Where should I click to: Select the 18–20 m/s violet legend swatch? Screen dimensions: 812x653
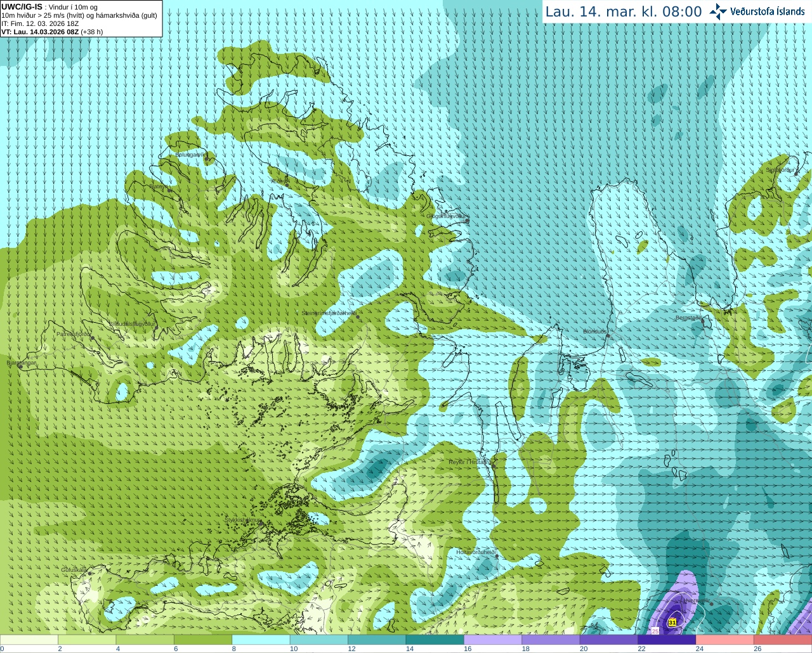(x=551, y=640)
